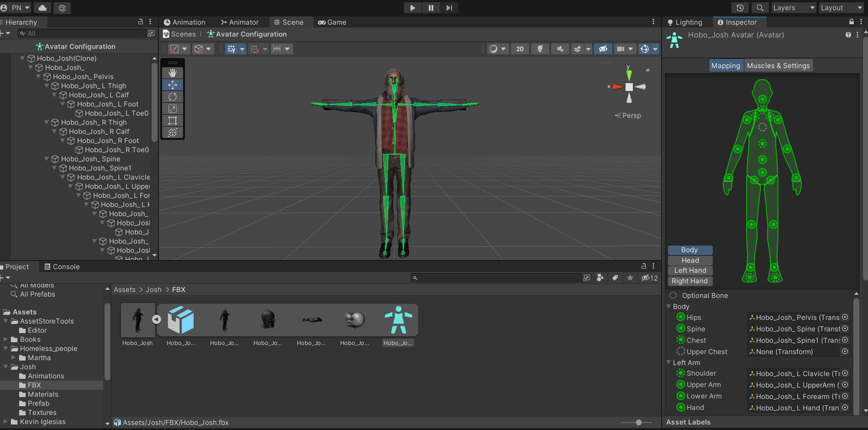Click the Project search field

tap(497, 278)
